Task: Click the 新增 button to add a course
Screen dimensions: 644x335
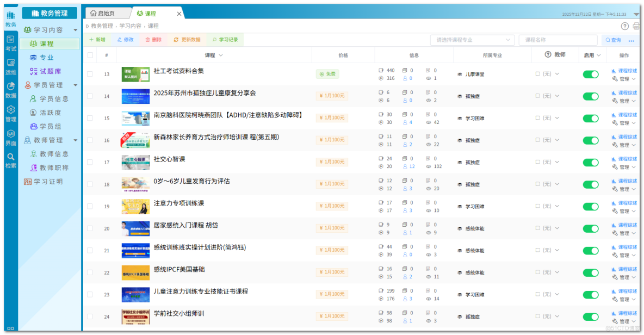Action: pyautogui.click(x=97, y=40)
